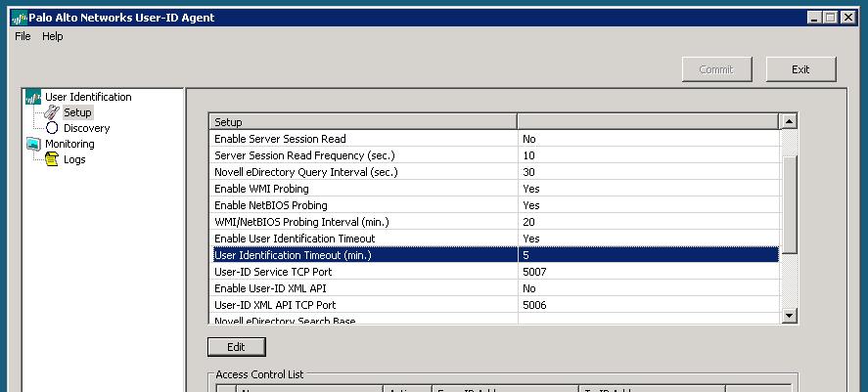
Task: Click the Palo Alto title bar icon
Action: [x=20, y=18]
